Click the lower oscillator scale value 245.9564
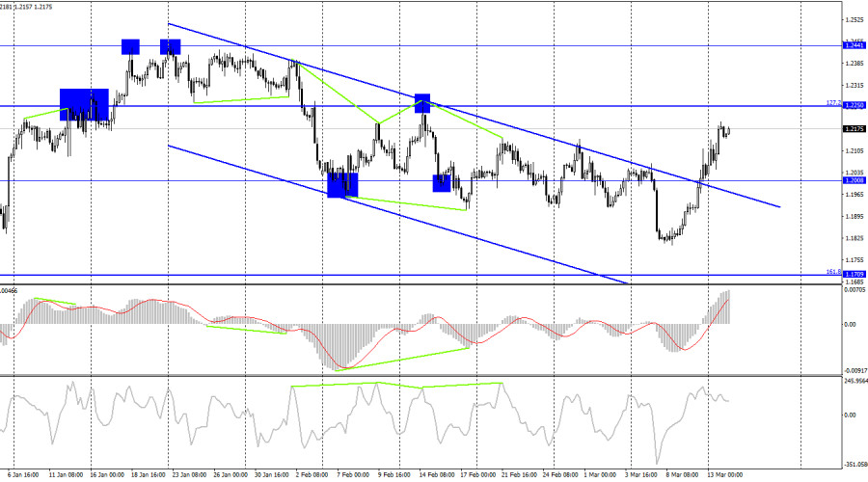 [x=855, y=382]
